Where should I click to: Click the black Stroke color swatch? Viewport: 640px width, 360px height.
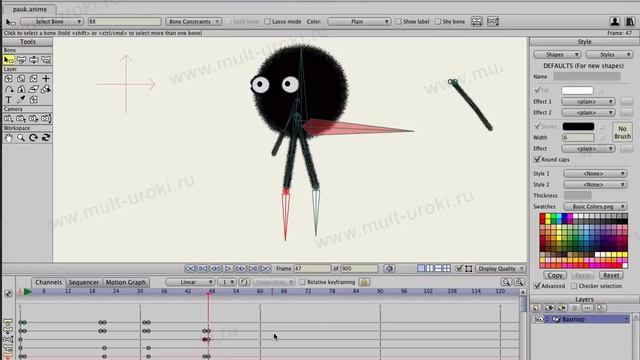tap(578, 126)
